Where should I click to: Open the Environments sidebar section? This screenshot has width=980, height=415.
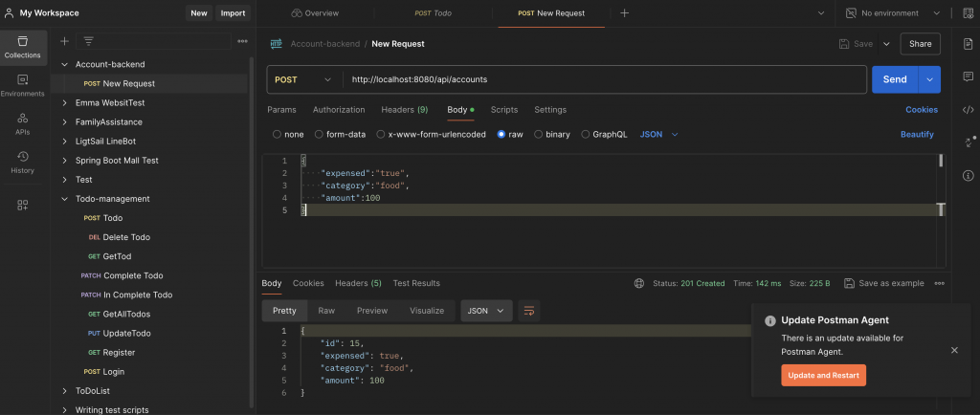coord(22,85)
